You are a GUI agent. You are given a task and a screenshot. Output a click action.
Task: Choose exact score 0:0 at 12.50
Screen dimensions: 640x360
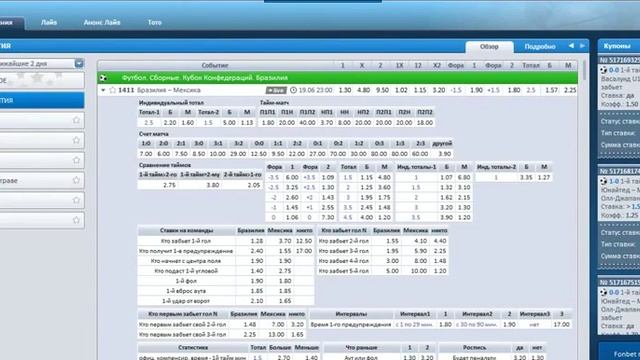coord(258,154)
